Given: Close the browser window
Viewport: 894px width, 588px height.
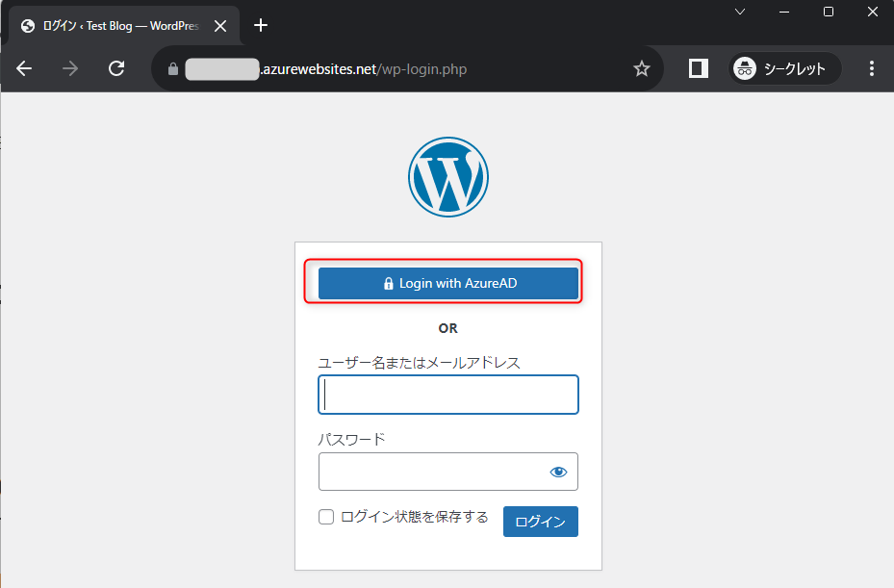Looking at the screenshot, I should 872,12.
